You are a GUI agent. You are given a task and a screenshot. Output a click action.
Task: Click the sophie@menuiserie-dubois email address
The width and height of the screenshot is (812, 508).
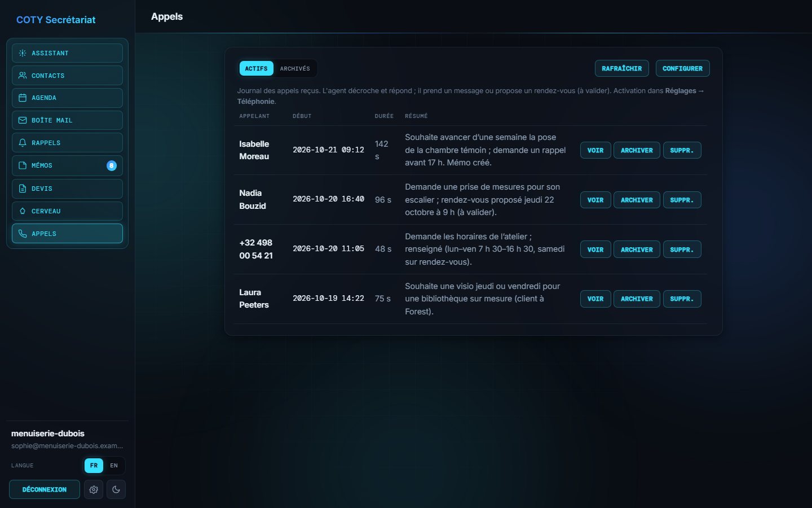pyautogui.click(x=67, y=446)
